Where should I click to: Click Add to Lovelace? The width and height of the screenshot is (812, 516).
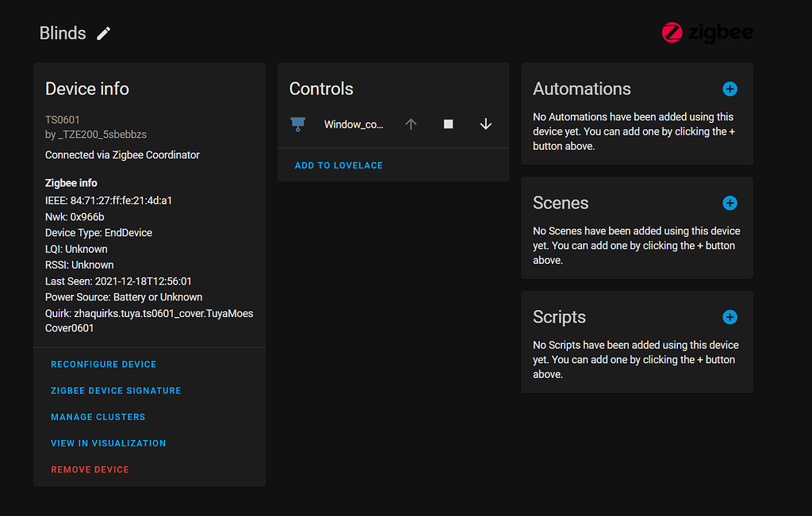pos(339,166)
